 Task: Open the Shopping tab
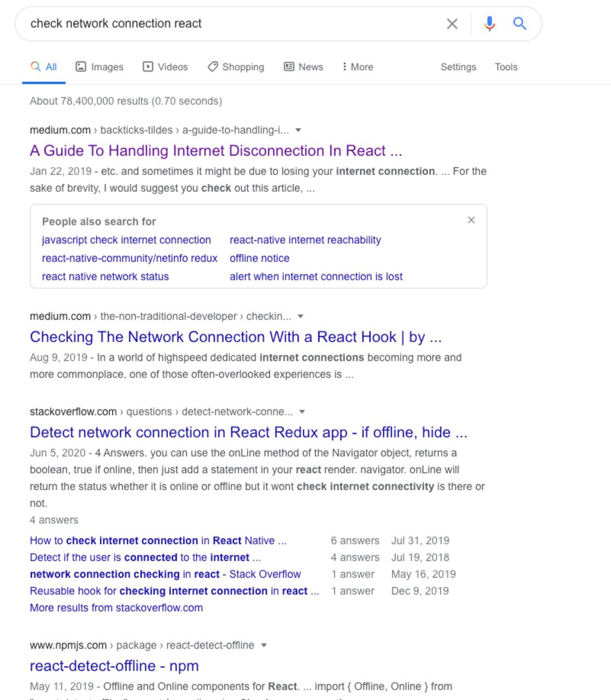(236, 67)
